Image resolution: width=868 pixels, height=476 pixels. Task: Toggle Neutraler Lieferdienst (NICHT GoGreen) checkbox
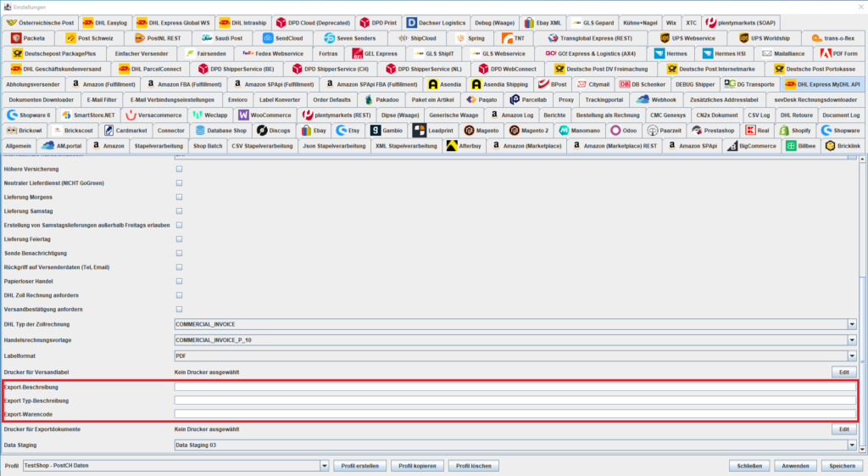(x=179, y=183)
